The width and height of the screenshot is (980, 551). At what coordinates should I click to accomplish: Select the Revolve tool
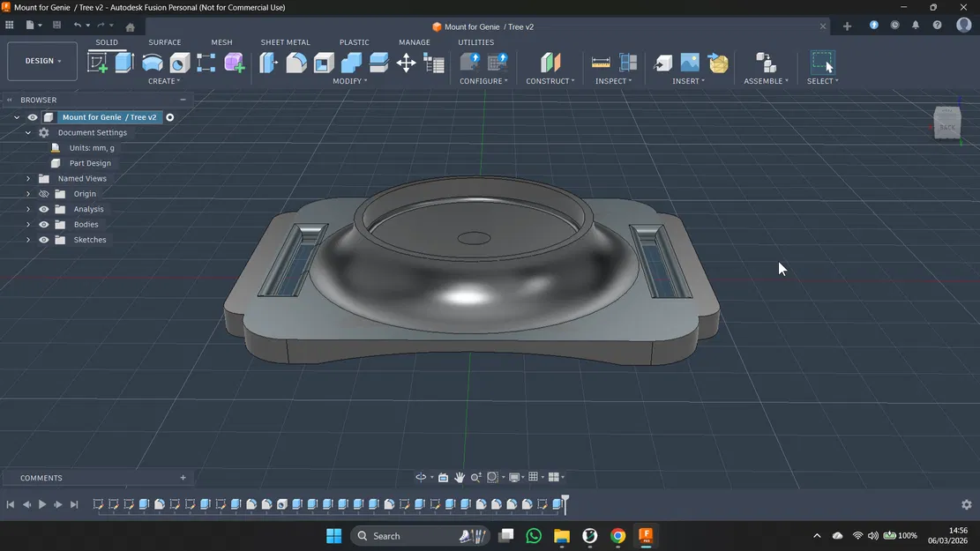click(152, 62)
